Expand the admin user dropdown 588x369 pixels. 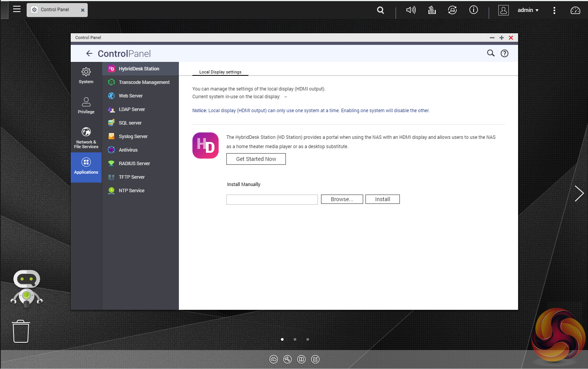(528, 10)
